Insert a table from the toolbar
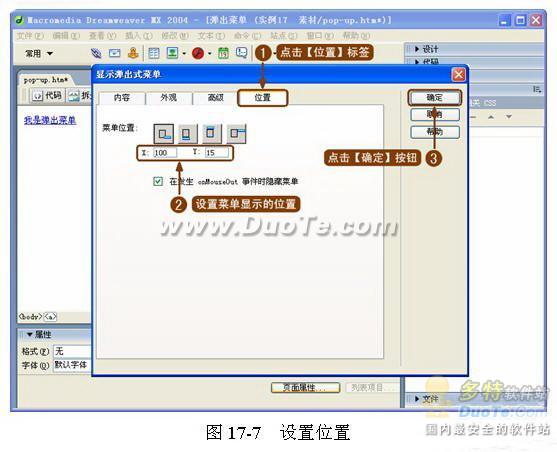This screenshot has width=557, height=452. tap(153, 53)
